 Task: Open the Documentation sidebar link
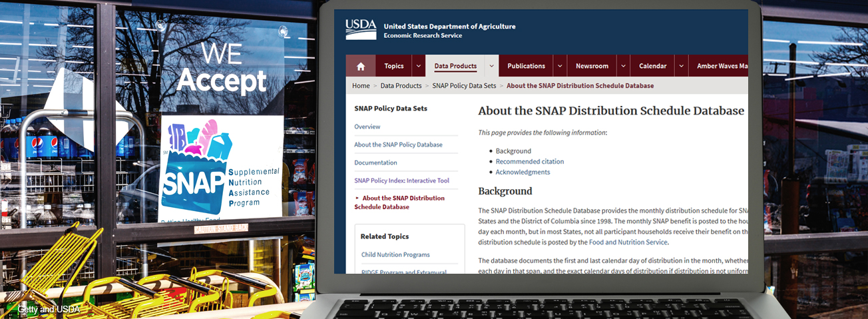pyautogui.click(x=375, y=162)
